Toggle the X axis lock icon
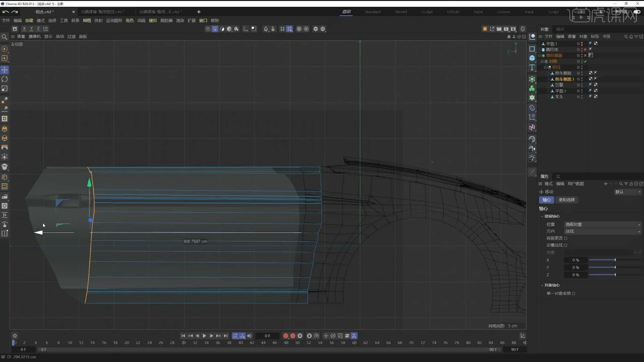This screenshot has width=644, height=362. click(24, 29)
